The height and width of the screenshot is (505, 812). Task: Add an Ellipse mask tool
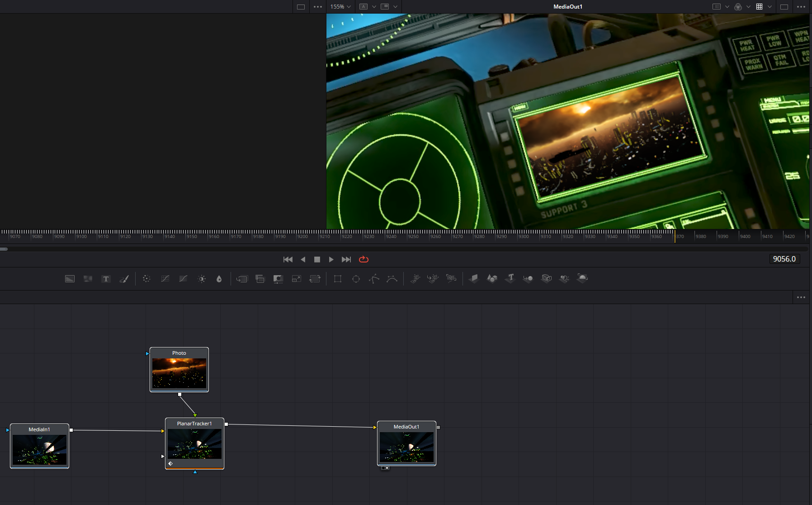(356, 279)
